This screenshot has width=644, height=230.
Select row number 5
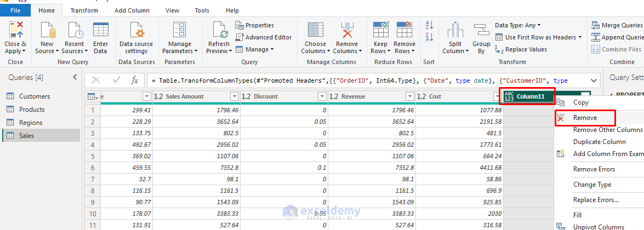coord(93,156)
